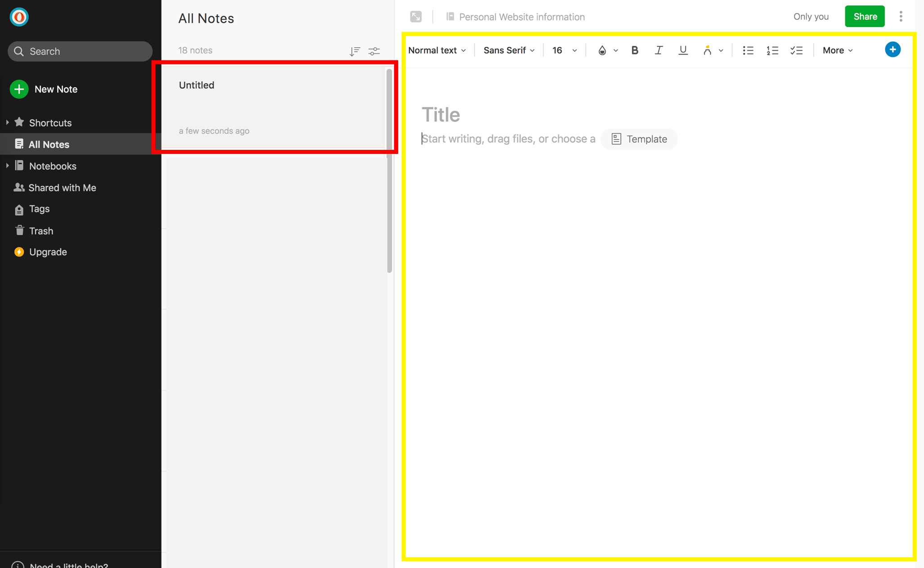
Task: Insert a checklist
Action: pyautogui.click(x=796, y=50)
